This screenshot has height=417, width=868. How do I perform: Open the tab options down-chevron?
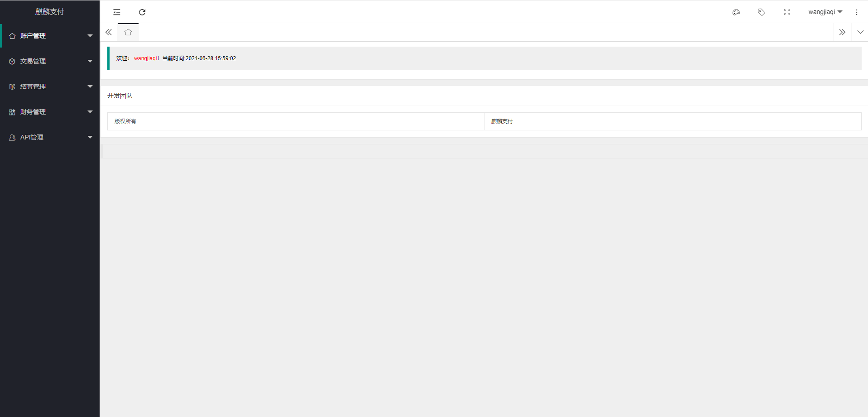click(860, 32)
